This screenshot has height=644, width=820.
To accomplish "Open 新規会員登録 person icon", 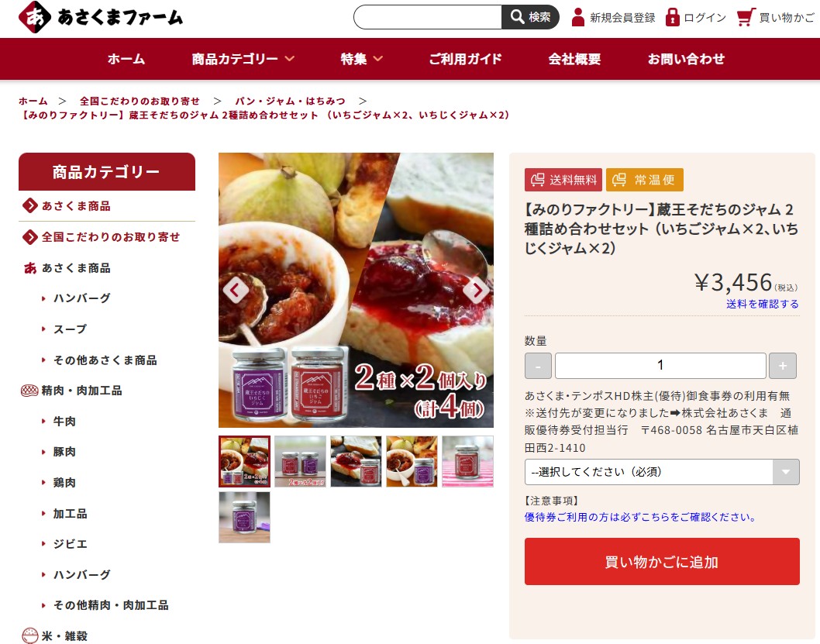I will click(578, 17).
